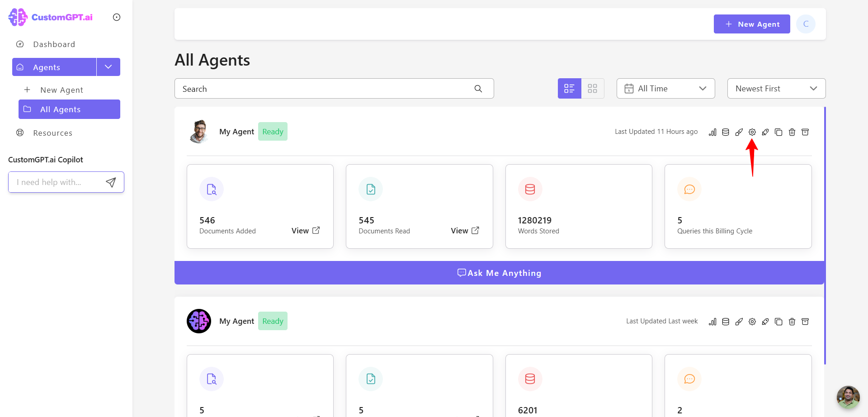This screenshot has height=417, width=868.
Task: Click Ask Me Anything bar
Action: coord(499,273)
